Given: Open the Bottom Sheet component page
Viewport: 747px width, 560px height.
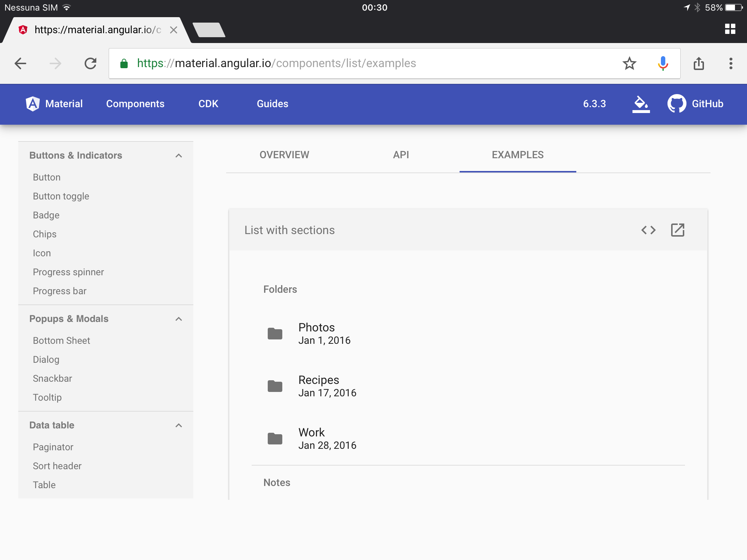Looking at the screenshot, I should coord(61,341).
